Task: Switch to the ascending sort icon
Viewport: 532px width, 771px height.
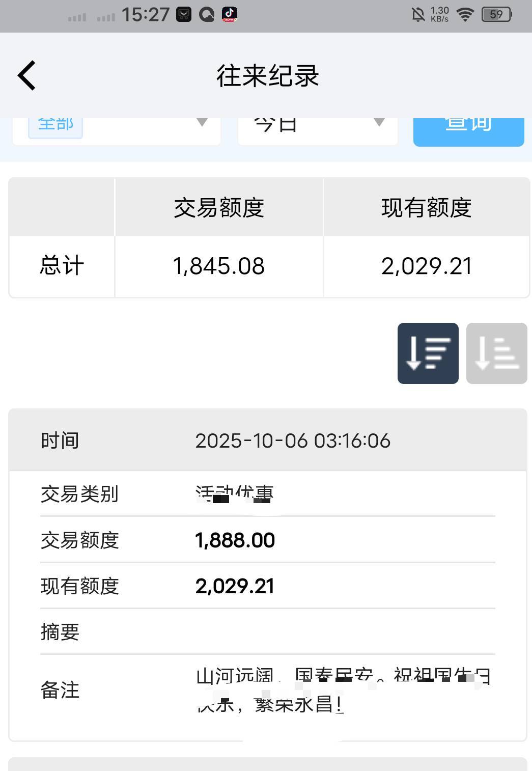Action: coord(496,353)
